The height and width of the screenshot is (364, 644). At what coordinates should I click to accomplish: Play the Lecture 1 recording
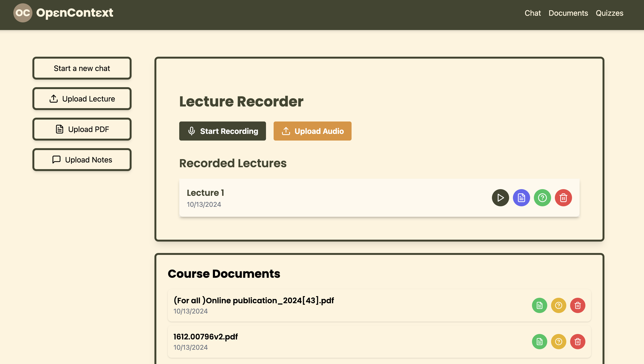point(500,198)
